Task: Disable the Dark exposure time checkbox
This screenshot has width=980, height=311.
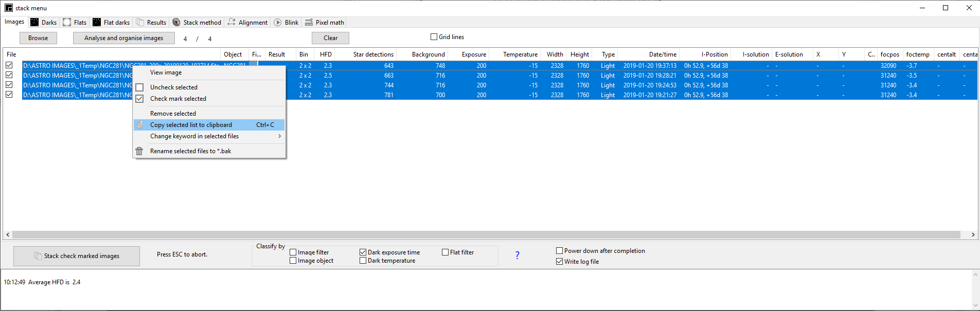Action: click(x=363, y=252)
